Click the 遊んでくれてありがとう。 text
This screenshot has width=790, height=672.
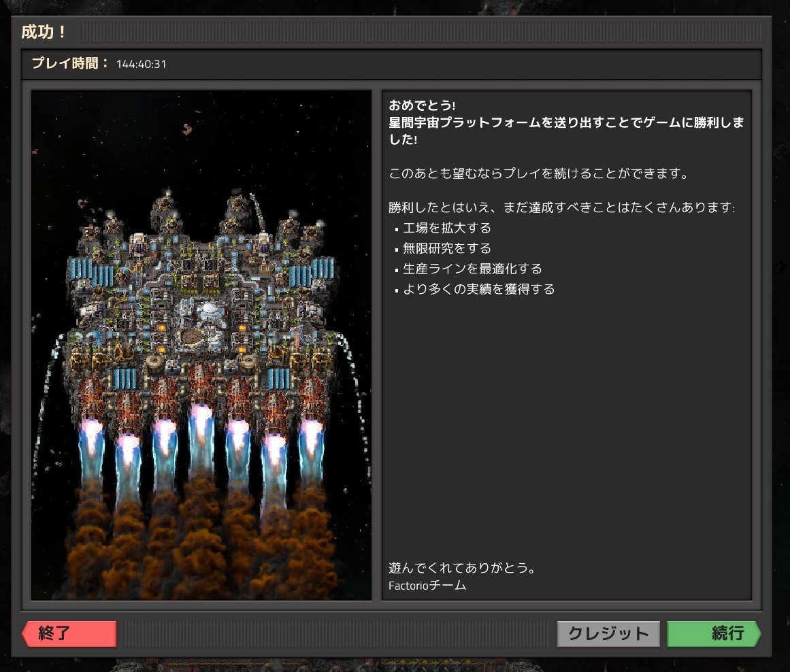(462, 568)
